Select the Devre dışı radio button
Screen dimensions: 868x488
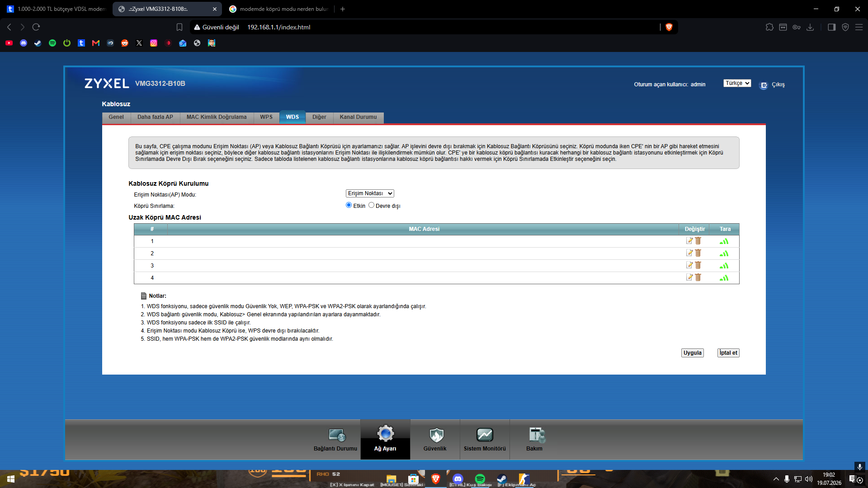pyautogui.click(x=371, y=205)
